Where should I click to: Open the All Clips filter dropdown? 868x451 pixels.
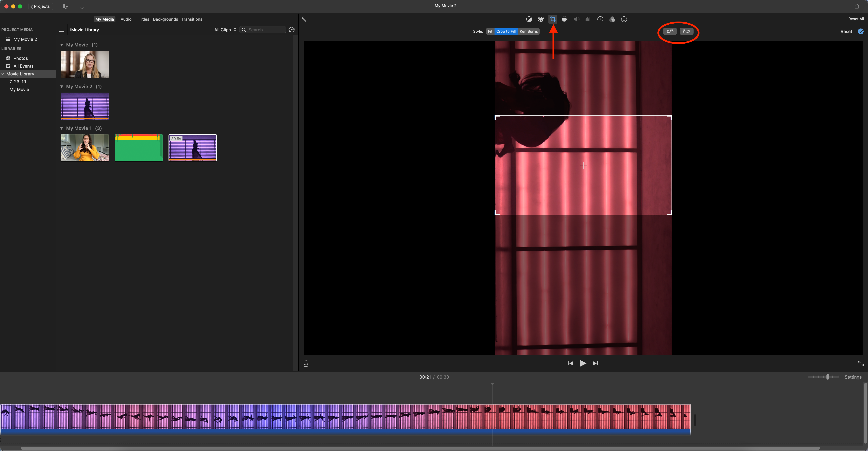coord(225,30)
